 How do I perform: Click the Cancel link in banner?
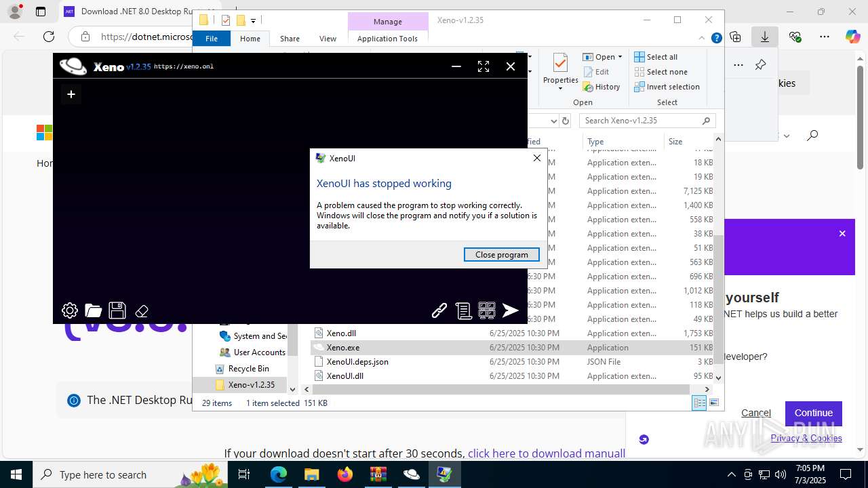pos(756,413)
